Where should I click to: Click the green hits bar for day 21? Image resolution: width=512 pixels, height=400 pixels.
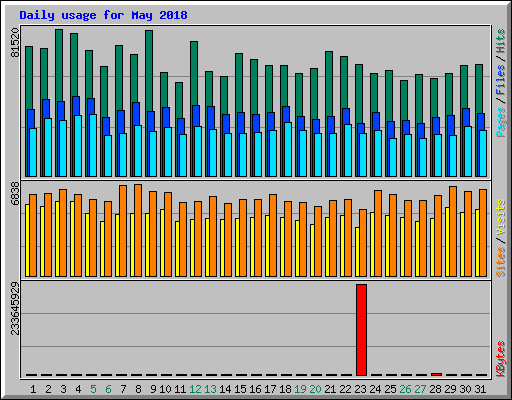tap(329, 83)
